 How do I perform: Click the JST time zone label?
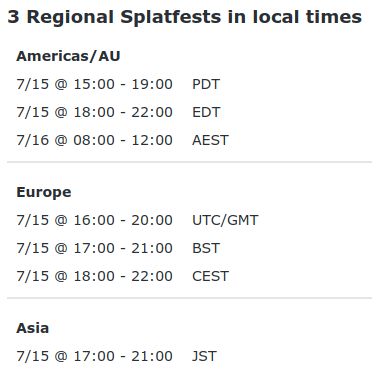point(204,356)
